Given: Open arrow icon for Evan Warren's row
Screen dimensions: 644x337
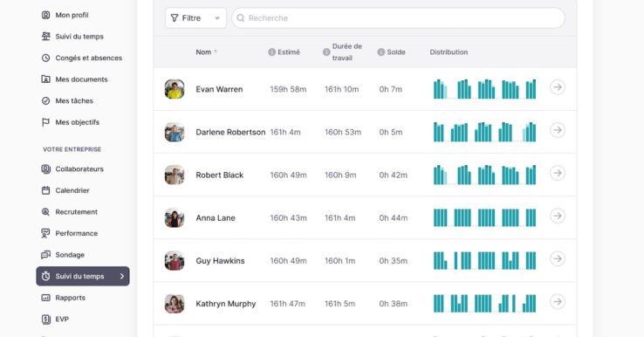Looking at the screenshot, I should tap(558, 87).
